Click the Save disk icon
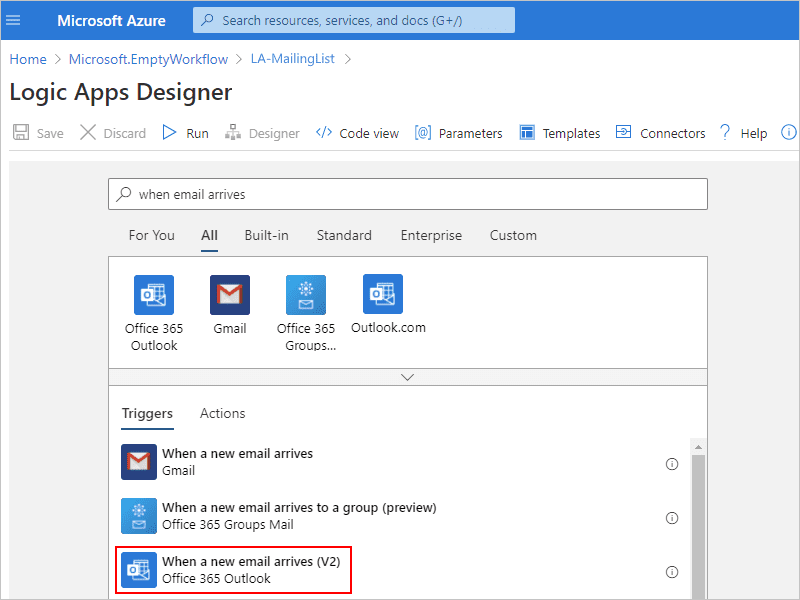 click(21, 133)
